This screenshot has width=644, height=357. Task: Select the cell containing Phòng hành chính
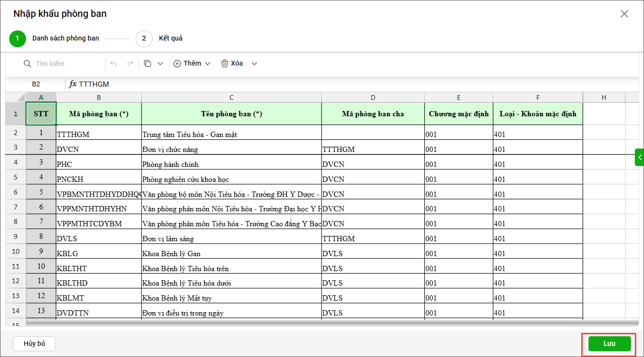pyautogui.click(x=231, y=164)
